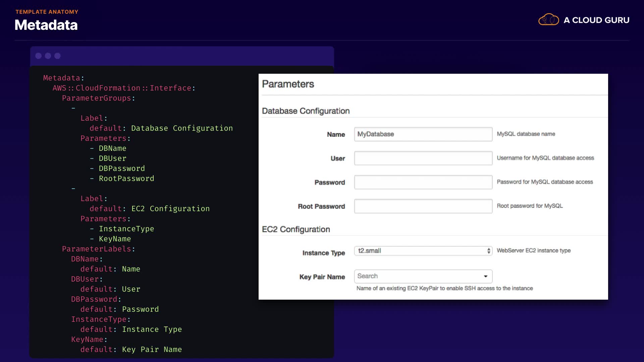Click the Instance Type stepper arrows

[x=489, y=251]
